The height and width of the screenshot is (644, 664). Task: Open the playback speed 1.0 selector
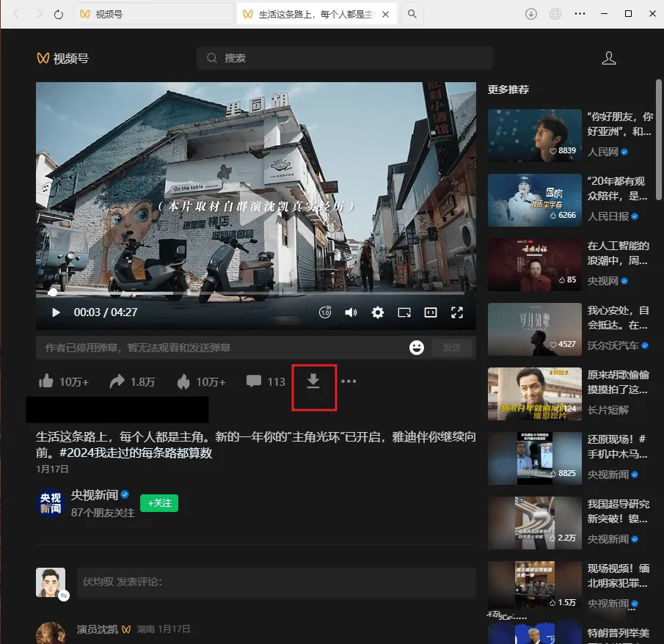[325, 312]
